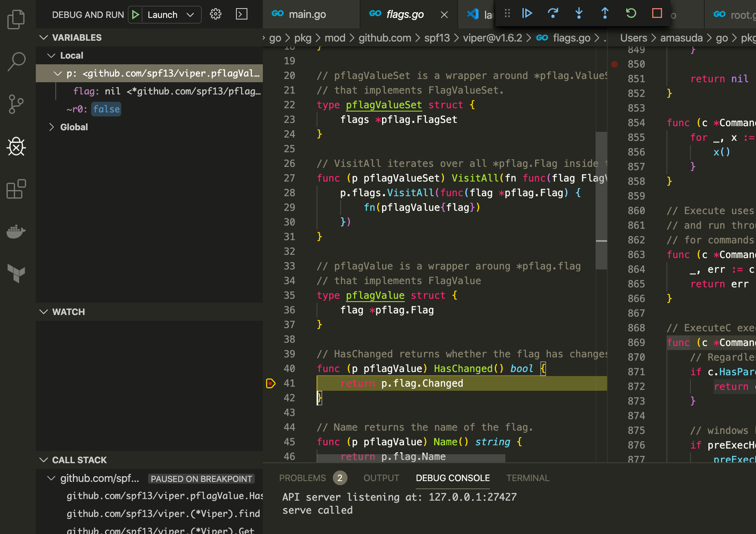Click the editor minimap scrollbar slider
756x534 pixels.
point(601,199)
